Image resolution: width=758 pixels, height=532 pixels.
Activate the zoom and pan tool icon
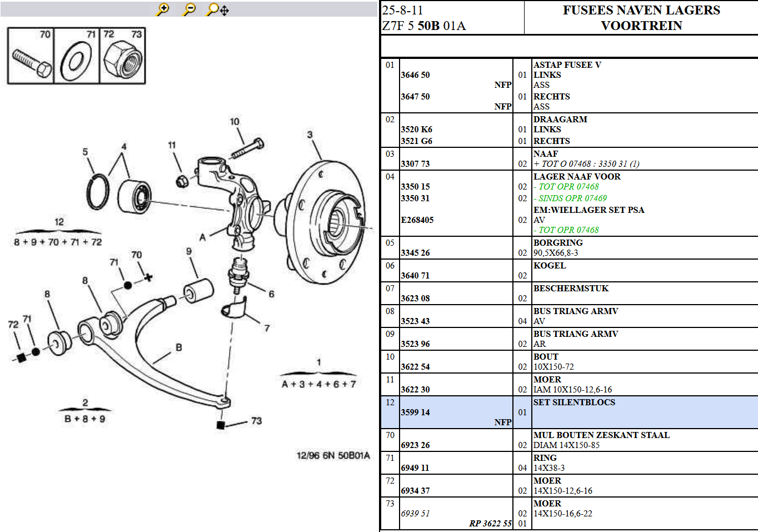point(217,9)
